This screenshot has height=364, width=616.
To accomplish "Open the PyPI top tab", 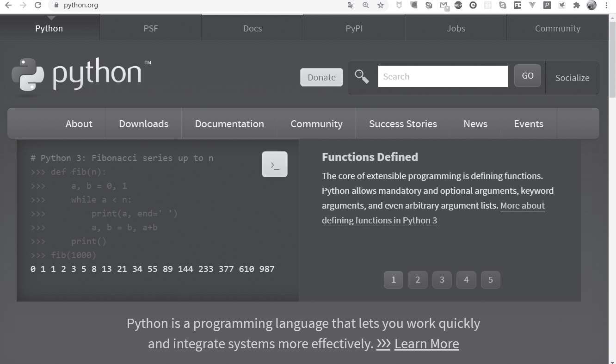I will tap(354, 28).
